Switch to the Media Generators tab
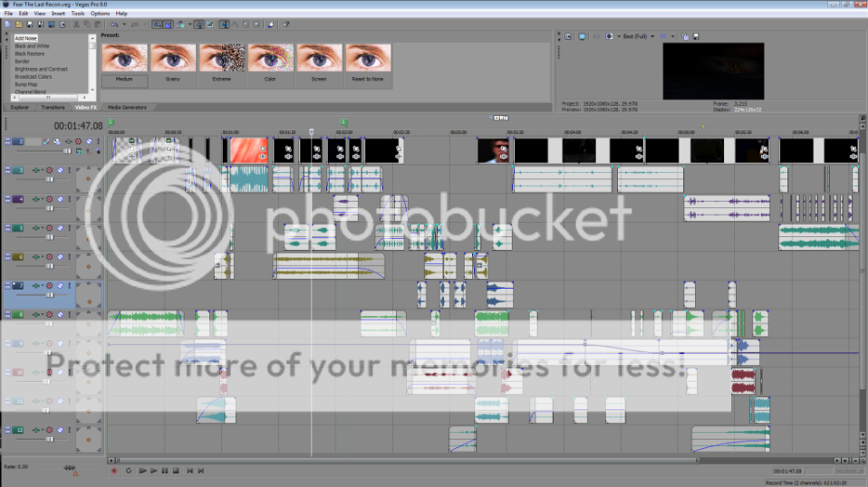Image resolution: width=868 pixels, height=487 pixels. pyautogui.click(x=127, y=107)
